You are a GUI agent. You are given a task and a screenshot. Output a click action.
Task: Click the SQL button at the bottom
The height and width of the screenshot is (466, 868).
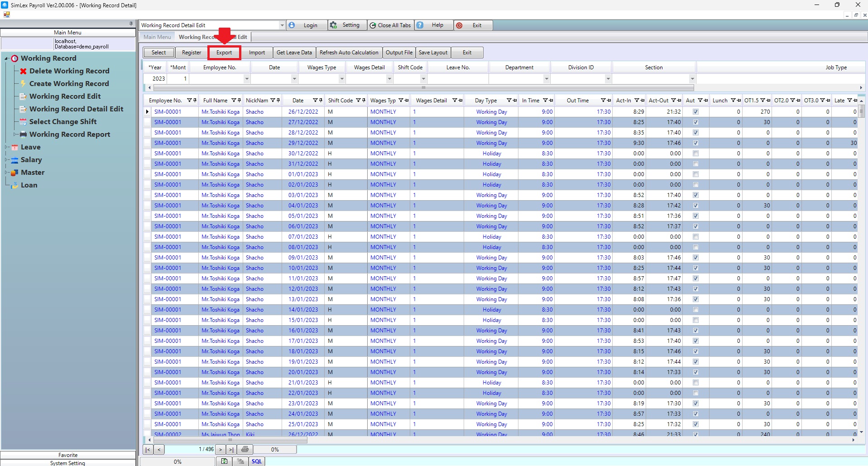(x=257, y=461)
